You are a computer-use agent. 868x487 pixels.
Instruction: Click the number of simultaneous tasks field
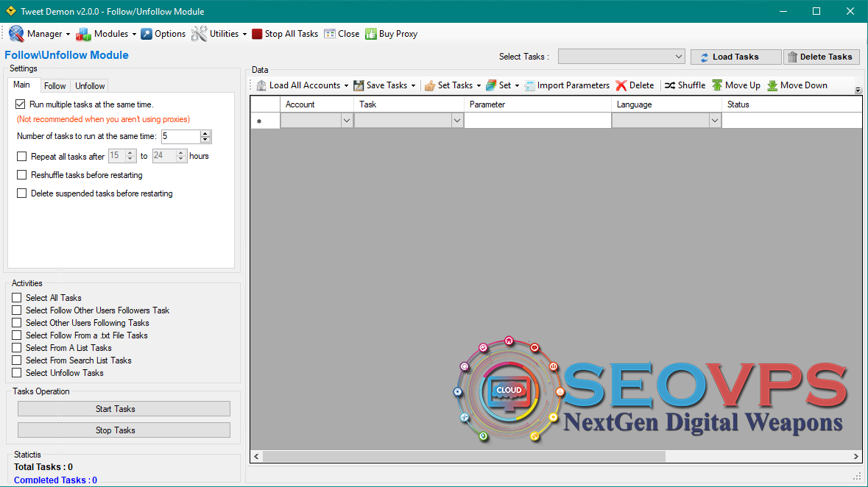(180, 136)
